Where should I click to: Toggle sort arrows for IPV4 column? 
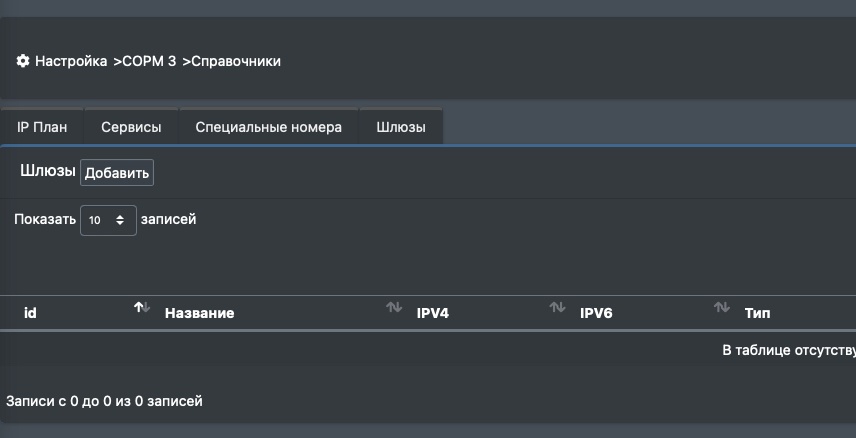click(x=557, y=307)
